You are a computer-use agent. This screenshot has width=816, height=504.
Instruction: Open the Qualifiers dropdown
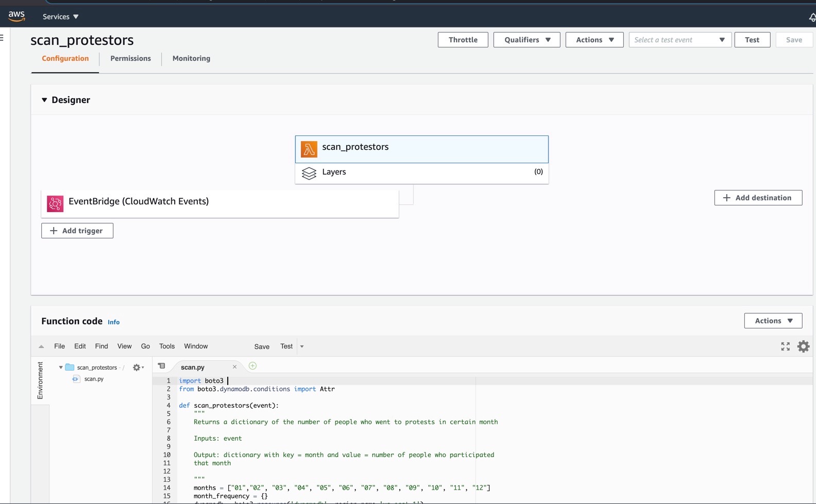(526, 40)
